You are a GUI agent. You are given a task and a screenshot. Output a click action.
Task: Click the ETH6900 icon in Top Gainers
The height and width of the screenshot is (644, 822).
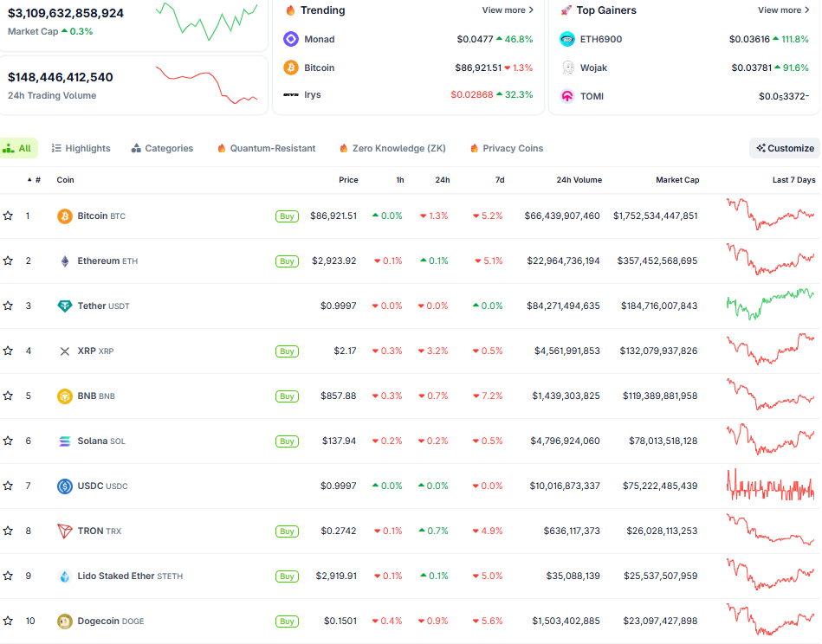point(567,40)
